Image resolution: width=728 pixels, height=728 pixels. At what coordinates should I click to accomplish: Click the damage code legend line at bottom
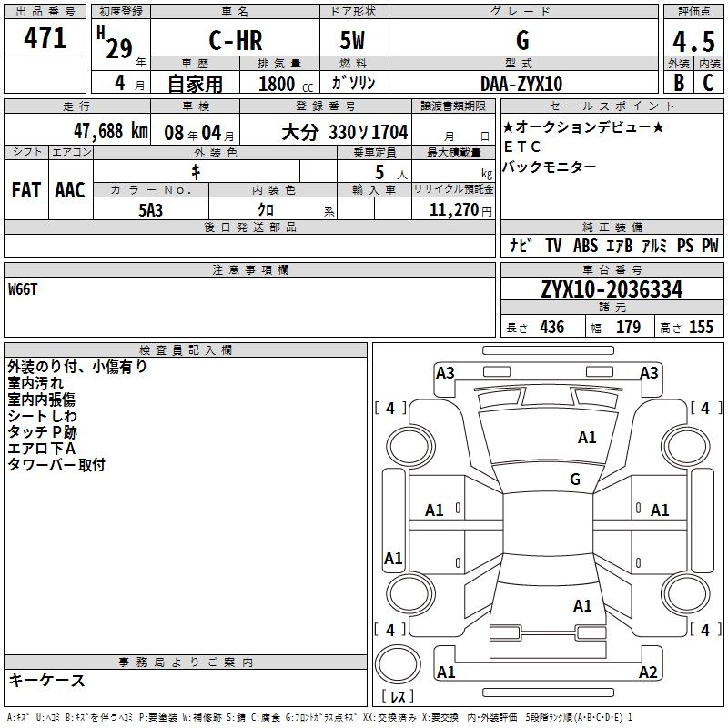(x=319, y=718)
